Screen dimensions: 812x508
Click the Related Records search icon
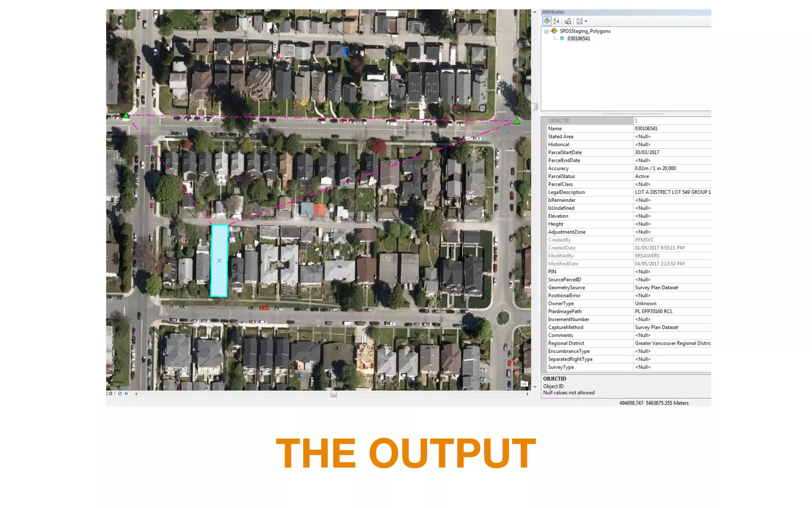point(568,21)
